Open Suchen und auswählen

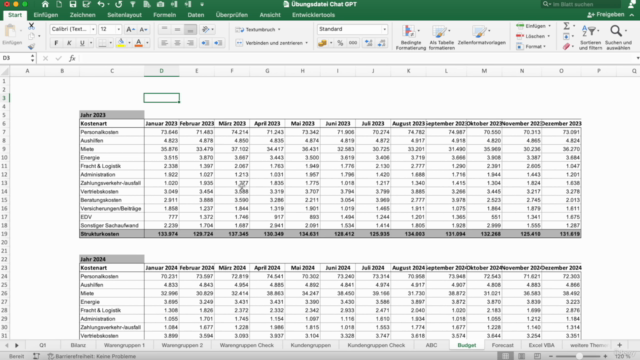[618, 37]
